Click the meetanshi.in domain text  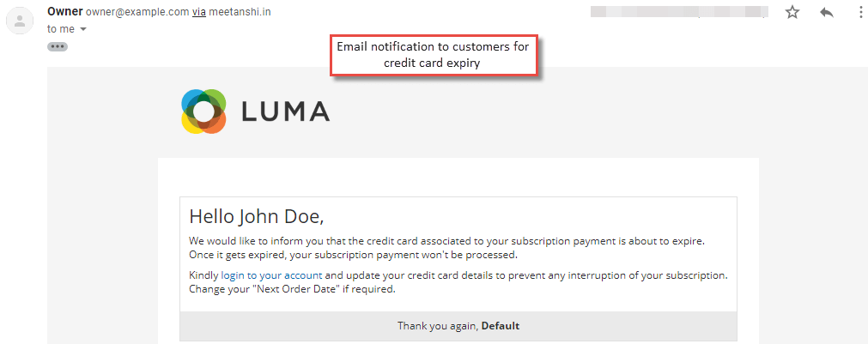(240, 12)
